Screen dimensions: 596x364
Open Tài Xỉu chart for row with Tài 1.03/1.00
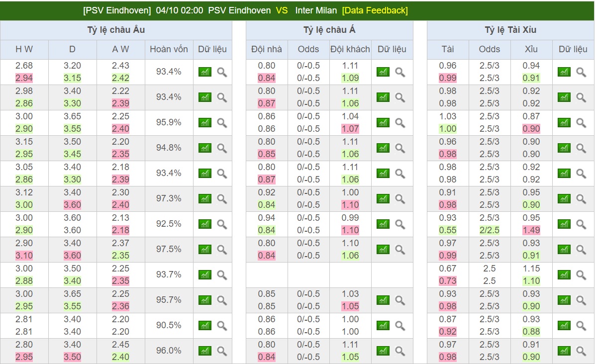pyautogui.click(x=564, y=123)
